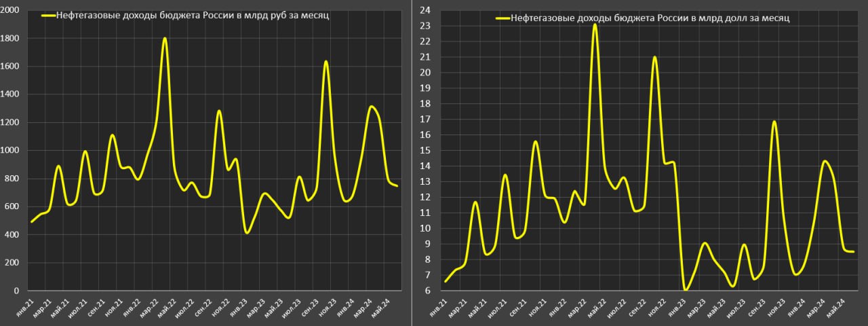Select the legend text ending in 'млрд долл за месяц'
This screenshot has width=868, height=326.
650,19
